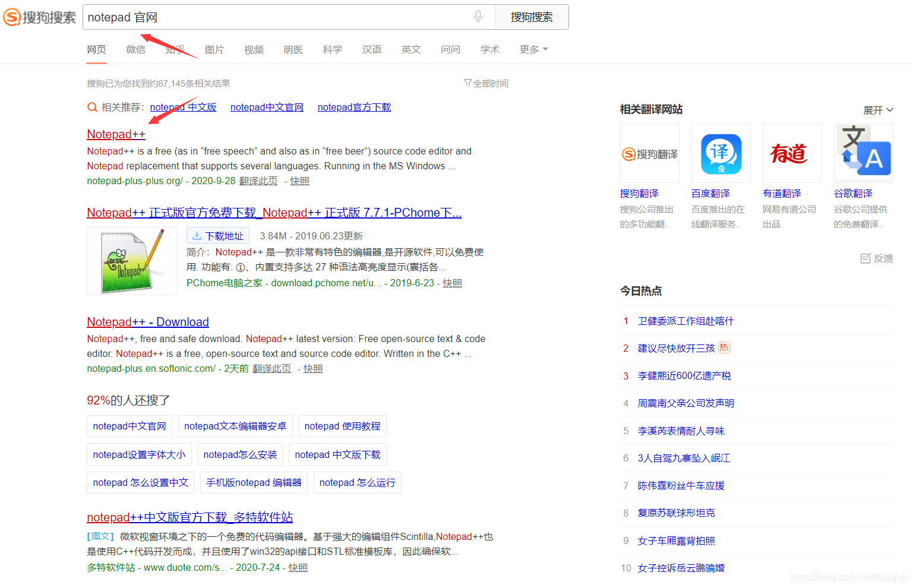Open the 谷歌翻译 text link
The width and height of the screenshot is (913, 588).
(x=853, y=194)
